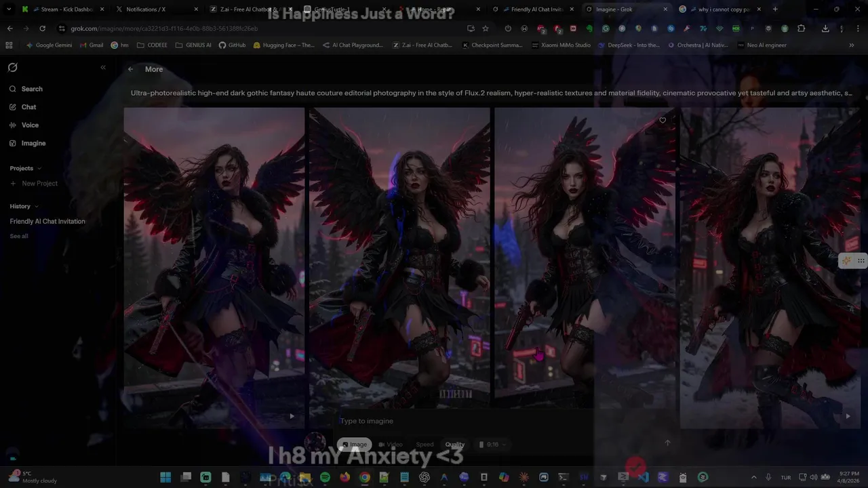
Task: Open the Friendly AI Chat Invitation history item
Action: click(47, 222)
